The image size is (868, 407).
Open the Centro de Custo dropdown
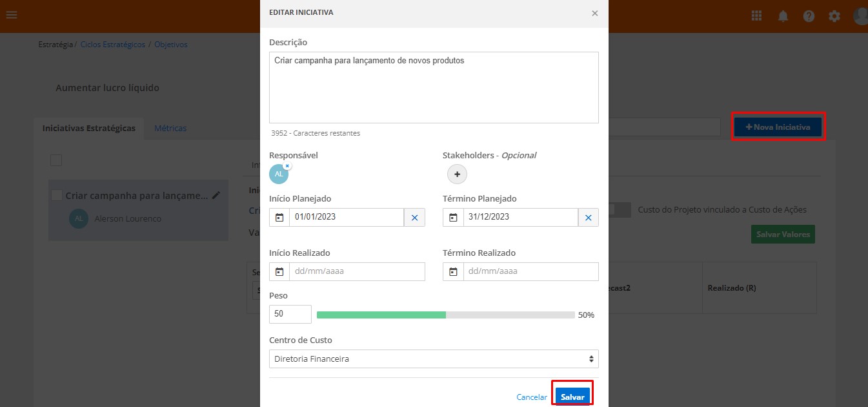pyautogui.click(x=433, y=359)
